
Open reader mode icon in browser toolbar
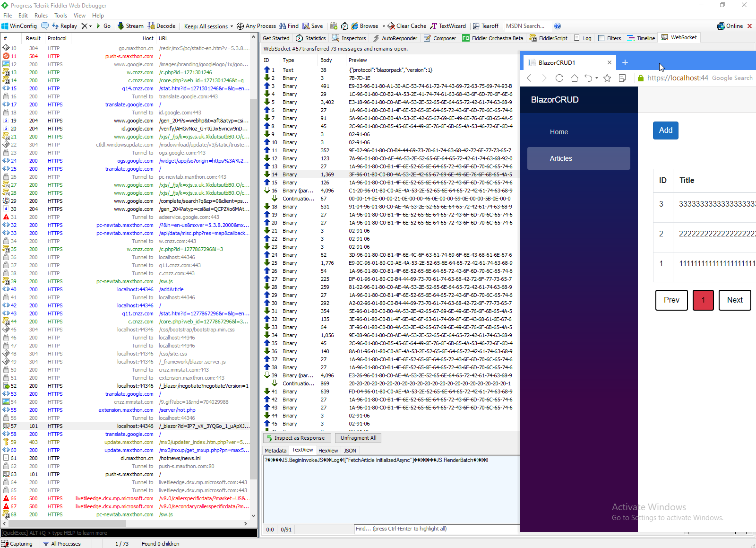tap(622, 78)
